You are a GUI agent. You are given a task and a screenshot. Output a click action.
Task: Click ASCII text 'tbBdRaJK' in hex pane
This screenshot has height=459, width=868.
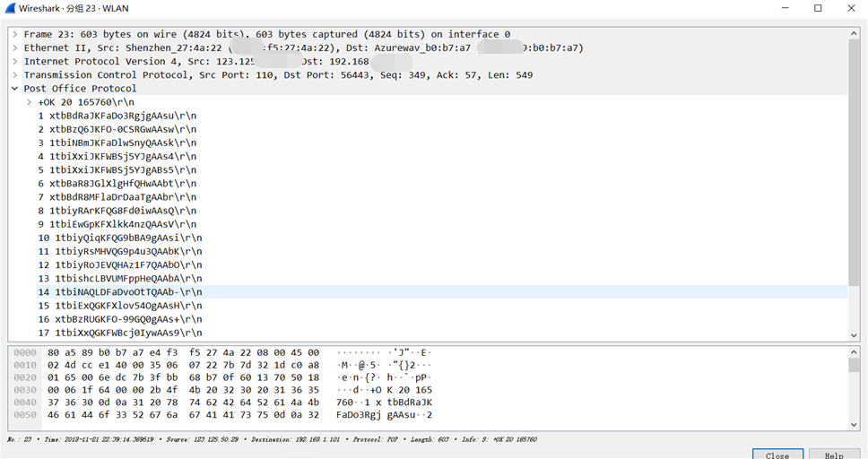(x=410, y=403)
